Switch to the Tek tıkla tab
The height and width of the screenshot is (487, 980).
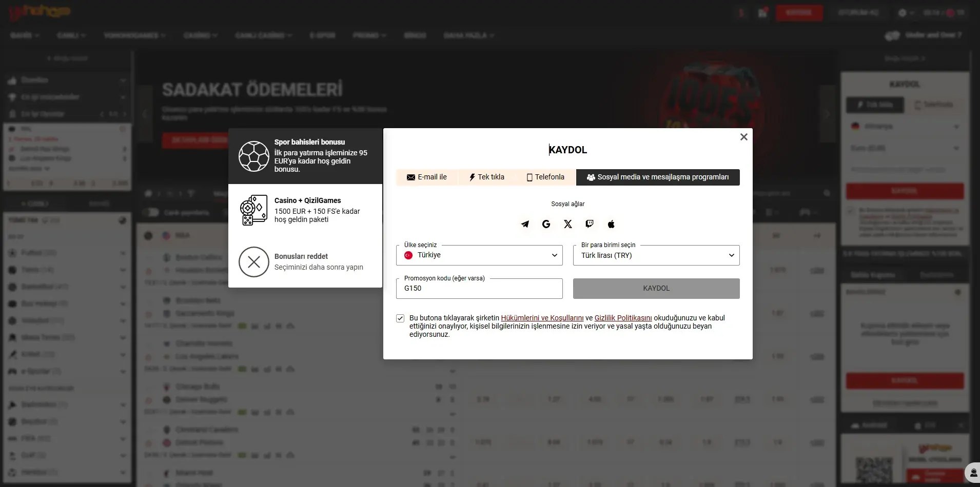click(x=487, y=177)
